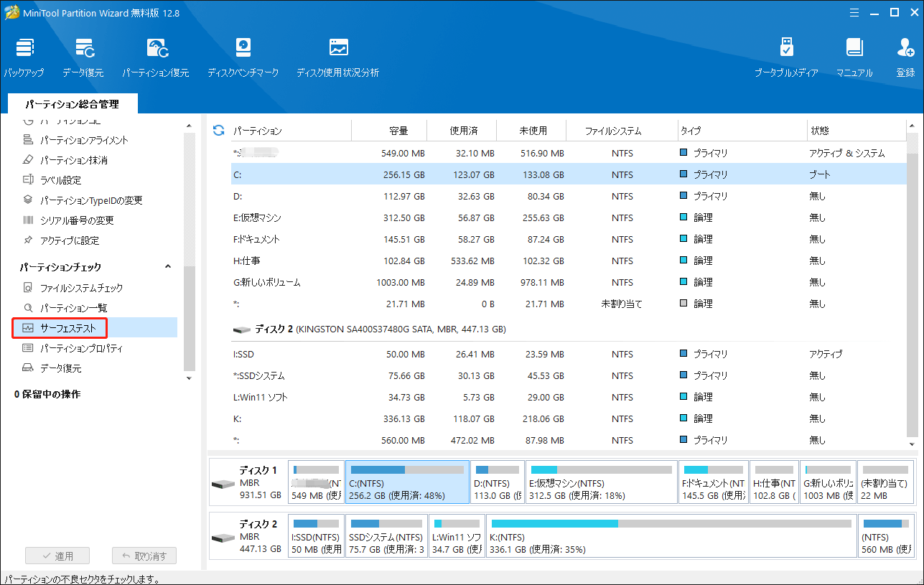Image resolution: width=924 pixels, height=585 pixels.
Task: Select ディスク 1 disk icon in map
Action: point(222,483)
